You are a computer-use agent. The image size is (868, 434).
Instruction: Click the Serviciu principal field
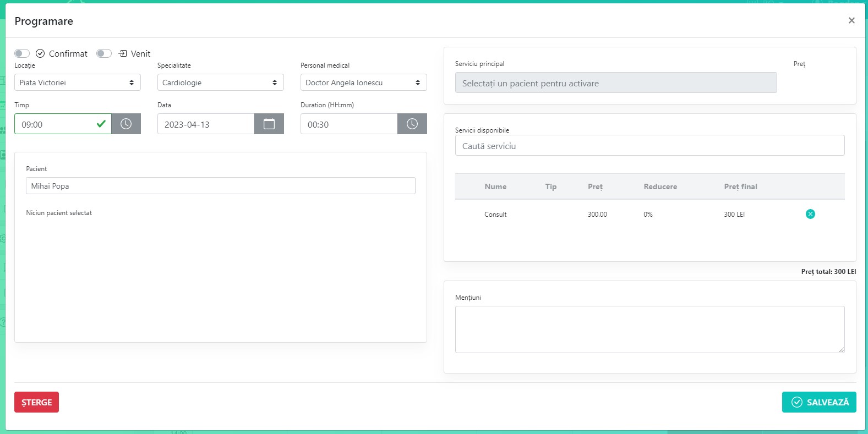coord(615,83)
